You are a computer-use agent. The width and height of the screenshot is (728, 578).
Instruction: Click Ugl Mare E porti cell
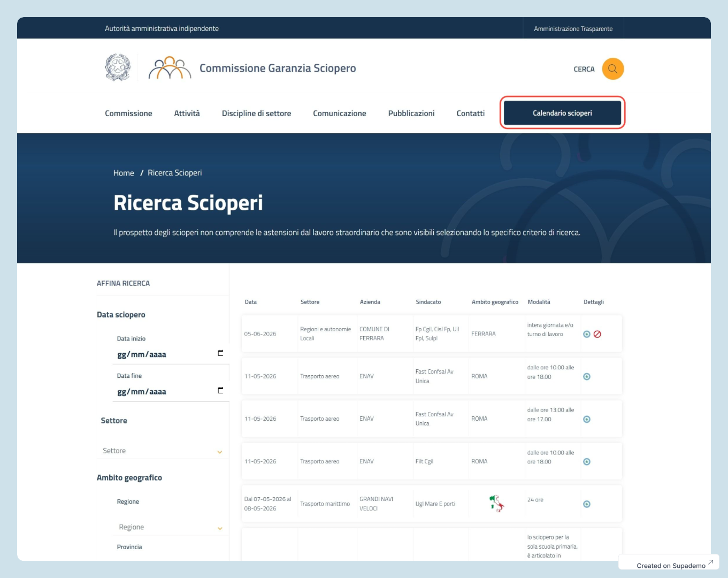(x=435, y=504)
